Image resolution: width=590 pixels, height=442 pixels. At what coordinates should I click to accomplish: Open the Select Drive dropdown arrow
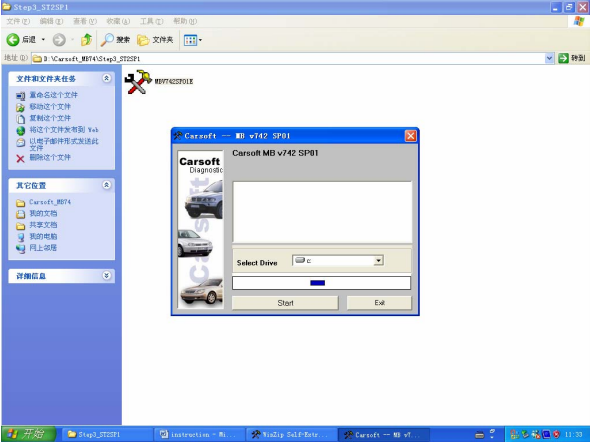click(378, 260)
